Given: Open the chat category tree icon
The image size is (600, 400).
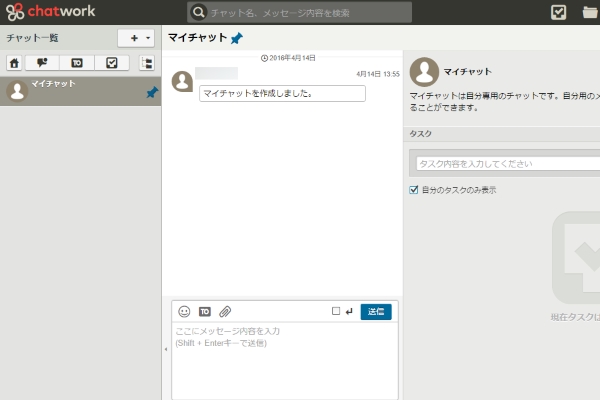Looking at the screenshot, I should pos(147,63).
